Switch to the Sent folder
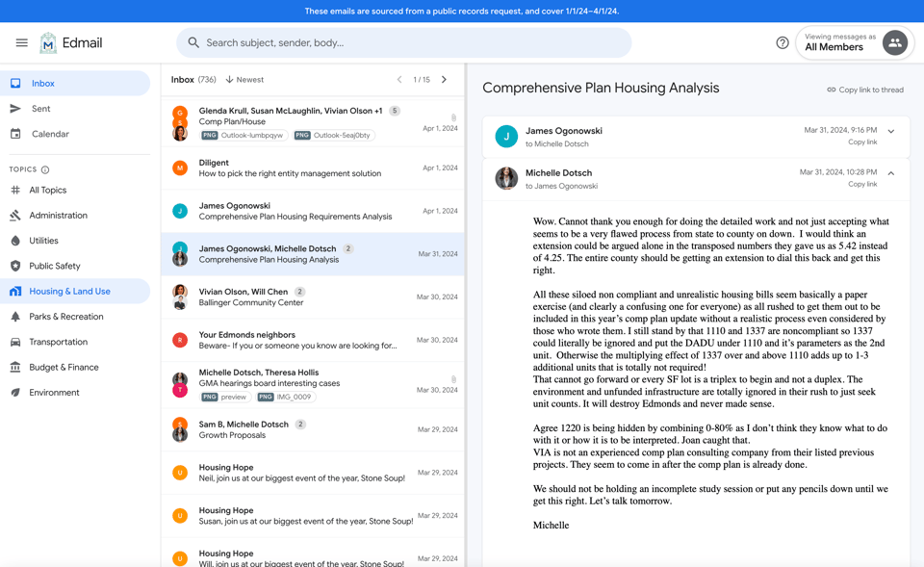 click(38, 108)
